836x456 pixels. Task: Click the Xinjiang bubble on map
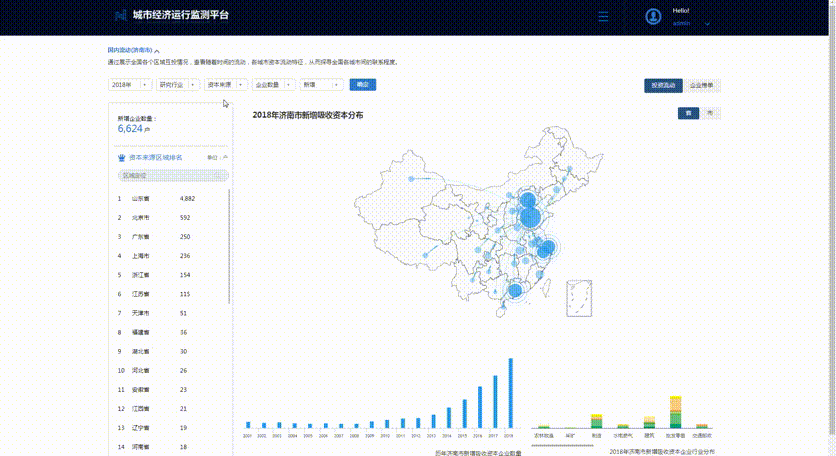click(x=411, y=179)
